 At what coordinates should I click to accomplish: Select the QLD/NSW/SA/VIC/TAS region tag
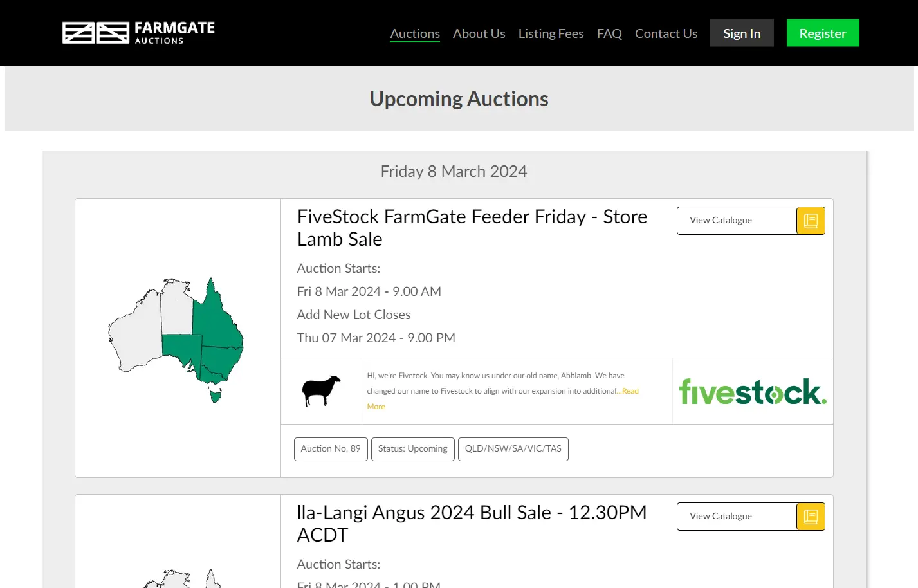513,448
